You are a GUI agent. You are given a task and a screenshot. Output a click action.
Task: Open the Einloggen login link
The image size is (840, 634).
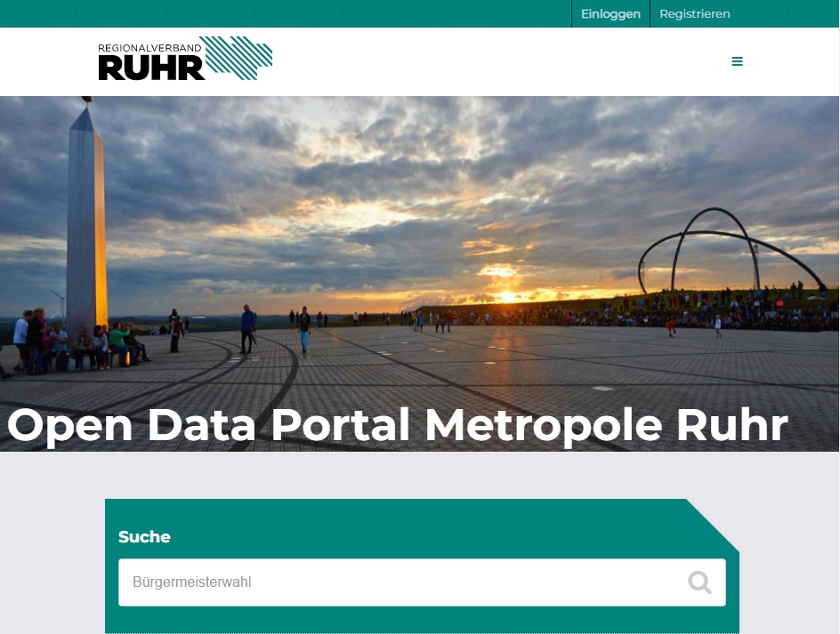click(610, 14)
